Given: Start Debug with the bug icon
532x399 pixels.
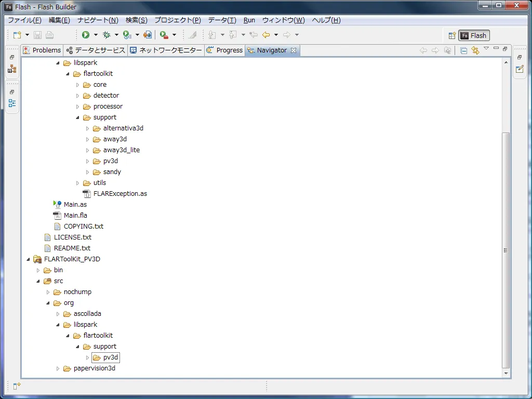Looking at the screenshot, I should [107, 35].
